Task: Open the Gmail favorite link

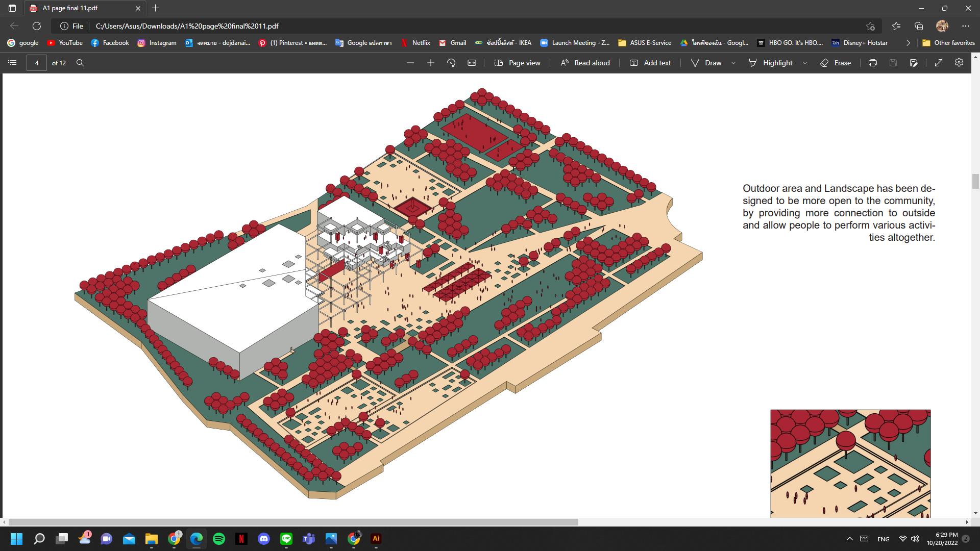Action: [452, 43]
